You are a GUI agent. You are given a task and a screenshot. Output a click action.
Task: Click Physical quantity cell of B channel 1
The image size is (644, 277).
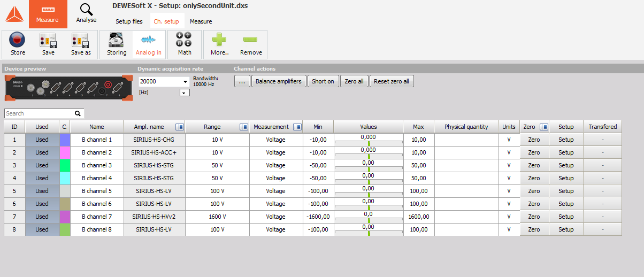click(x=466, y=140)
